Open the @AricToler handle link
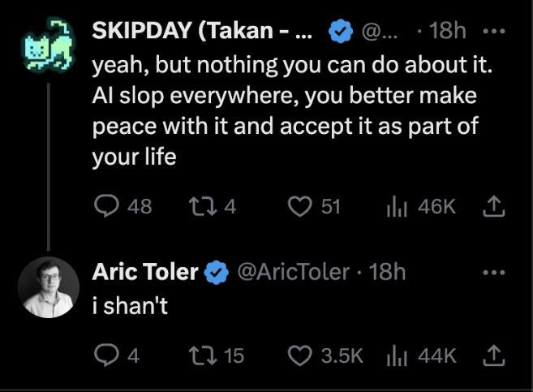Screen dimensions: 533x392 click(293, 272)
